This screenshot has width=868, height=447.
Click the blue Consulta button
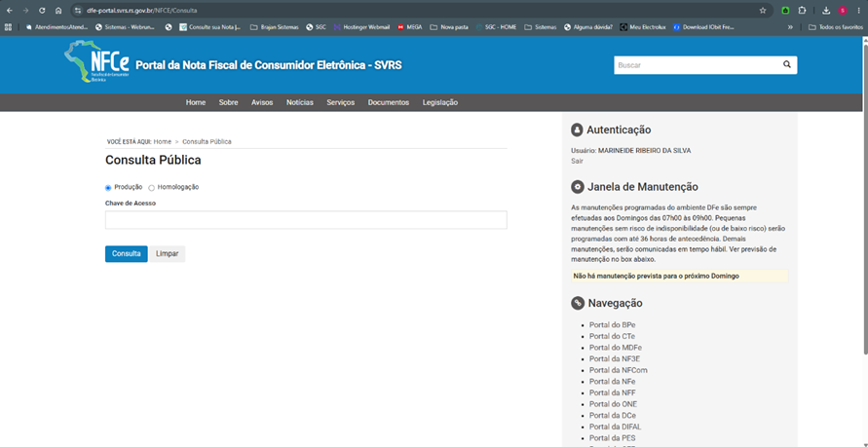[127, 254]
